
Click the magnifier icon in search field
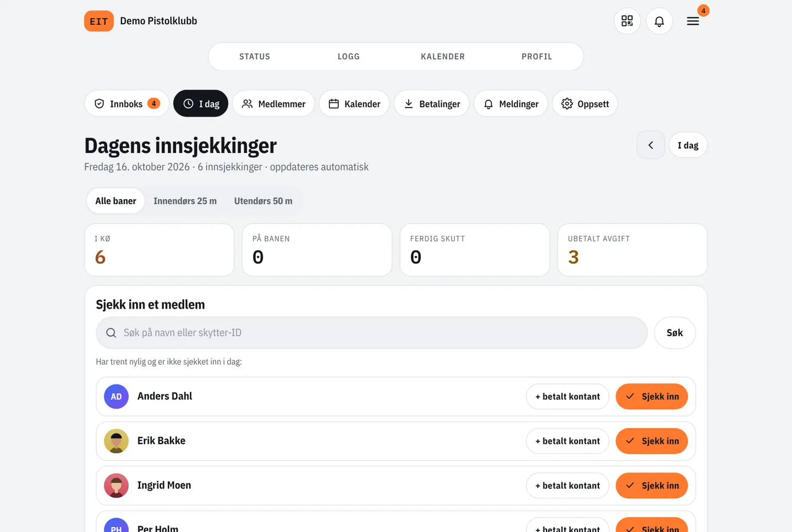pyautogui.click(x=111, y=333)
